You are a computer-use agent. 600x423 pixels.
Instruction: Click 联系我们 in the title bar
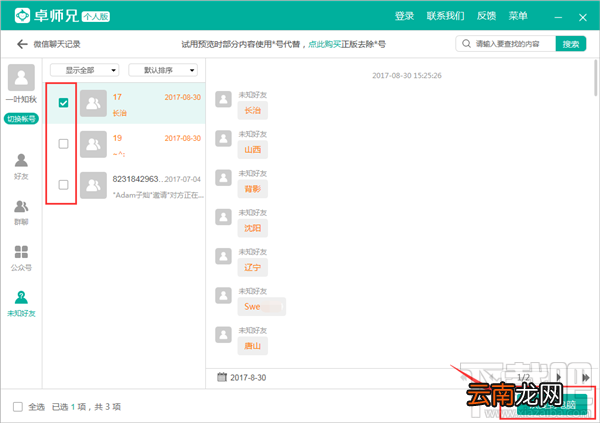445,16
